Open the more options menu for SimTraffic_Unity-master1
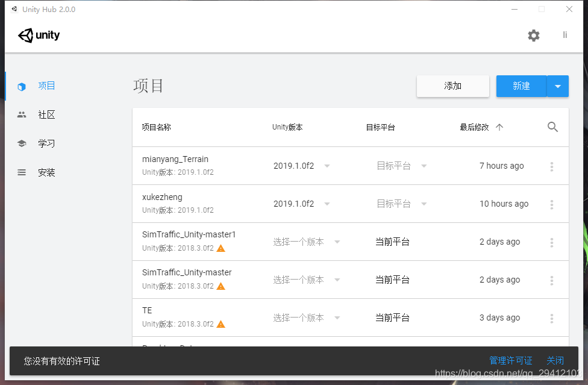Viewport: 588px width, 385px height. 552,243
